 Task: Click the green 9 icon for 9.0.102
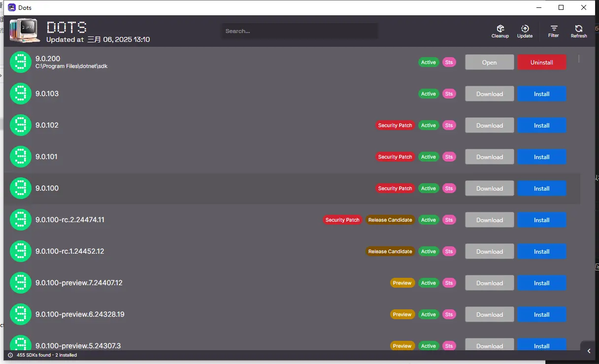tap(21, 125)
